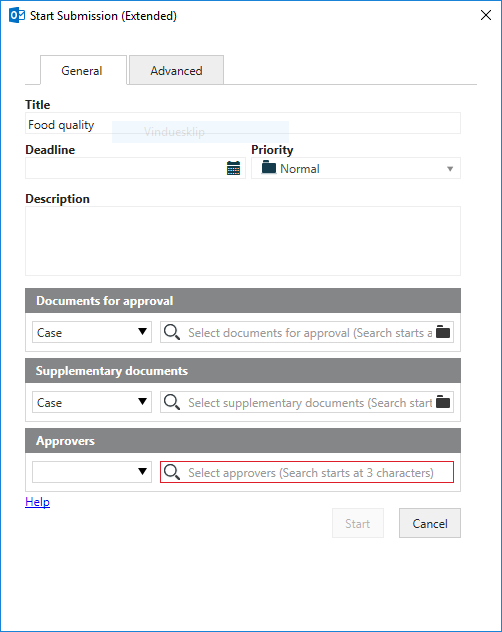
Task: Click the Normal priority folder icon
Action: [x=269, y=167]
